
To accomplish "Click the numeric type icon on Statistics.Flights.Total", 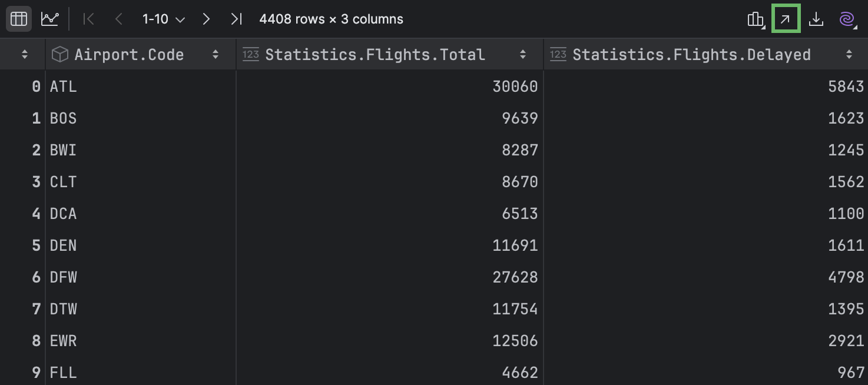I will point(250,54).
